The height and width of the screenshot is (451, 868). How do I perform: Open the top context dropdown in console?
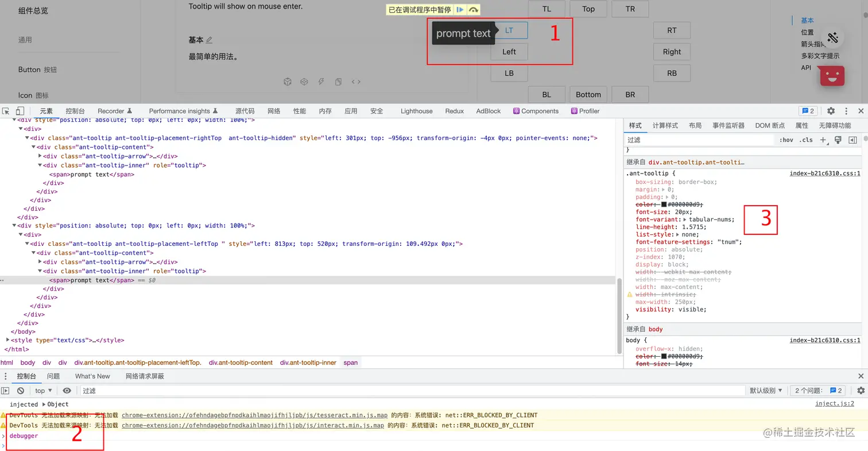pos(44,391)
